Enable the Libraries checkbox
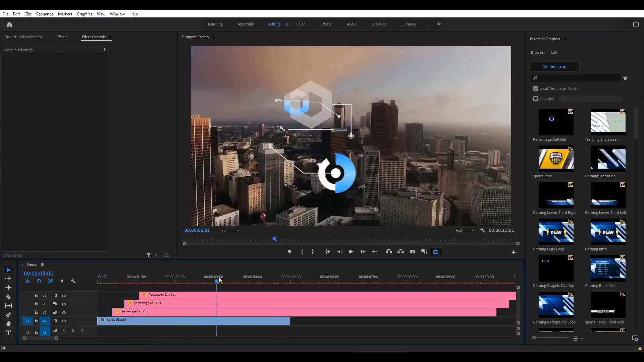Image resolution: width=644 pixels, height=362 pixels. [x=536, y=99]
